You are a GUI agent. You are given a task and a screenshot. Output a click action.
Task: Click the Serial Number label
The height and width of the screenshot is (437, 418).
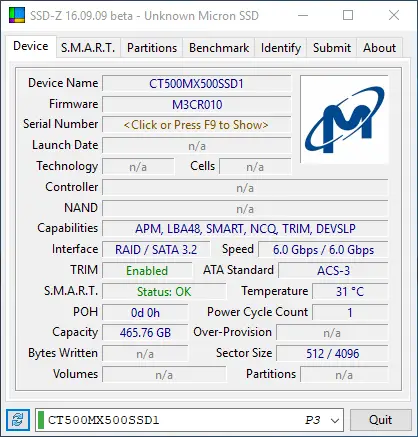point(61,124)
